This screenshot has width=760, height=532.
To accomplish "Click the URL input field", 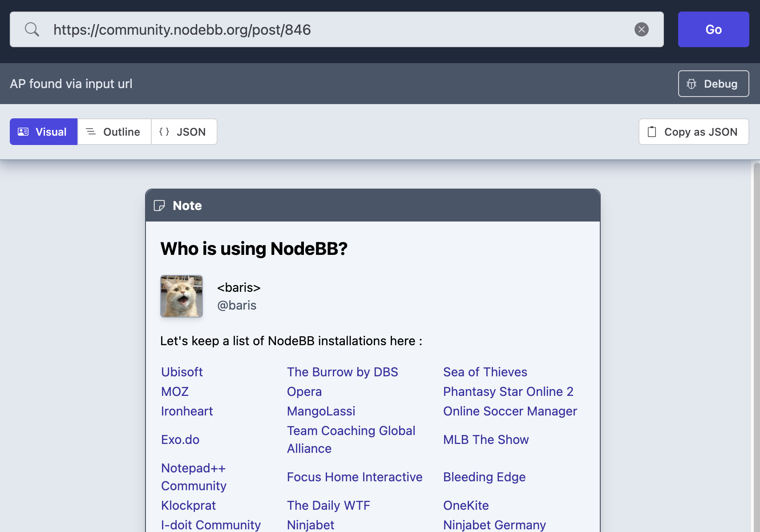I will [337, 29].
